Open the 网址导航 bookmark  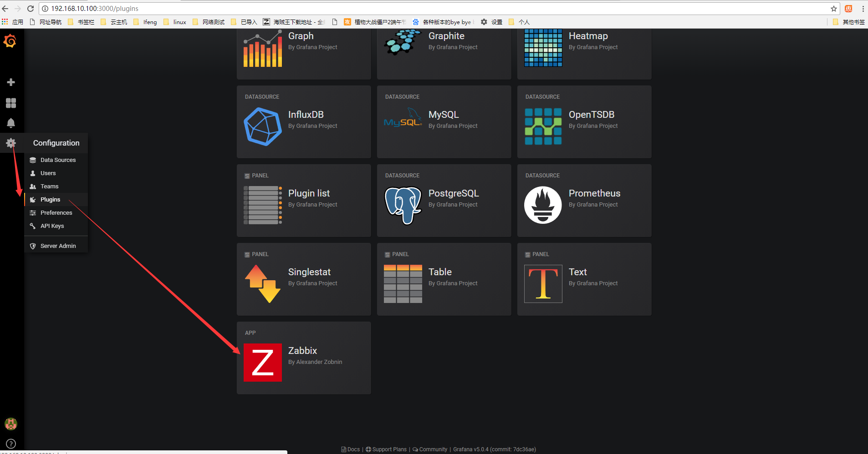coord(46,22)
